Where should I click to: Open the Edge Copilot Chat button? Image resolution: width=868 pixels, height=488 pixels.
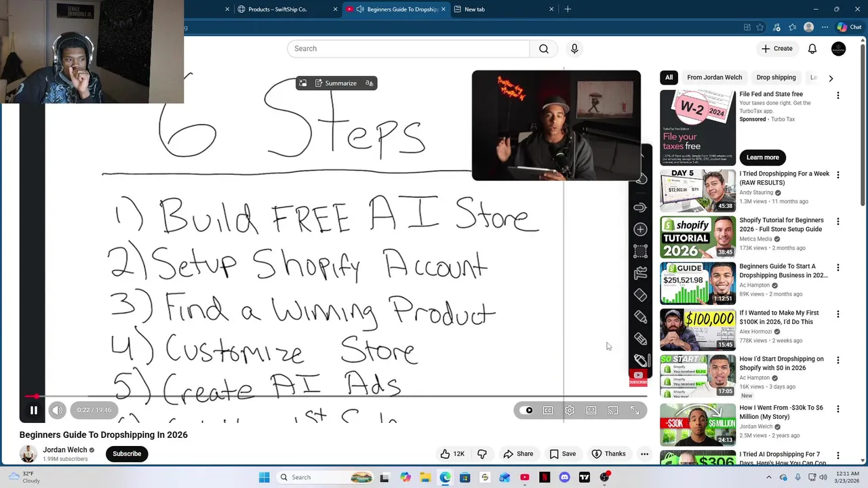point(849,28)
